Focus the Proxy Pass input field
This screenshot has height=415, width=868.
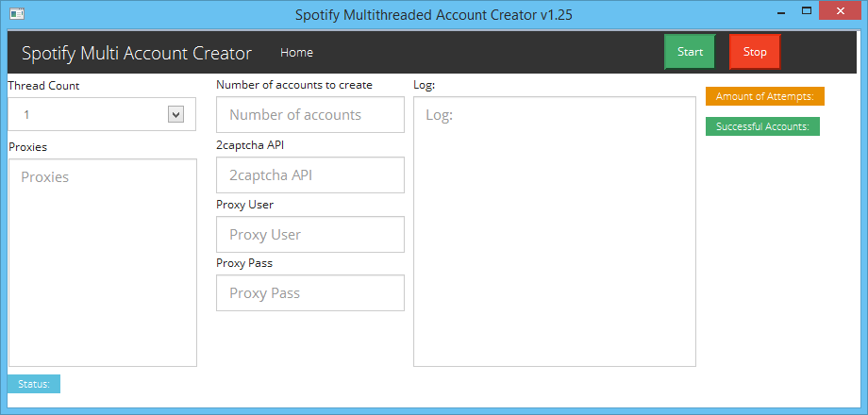(310, 292)
